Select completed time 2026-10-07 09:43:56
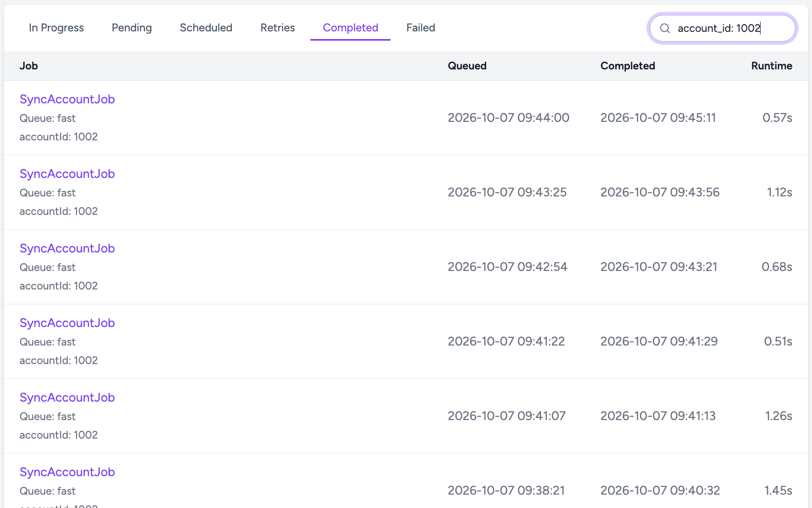 pos(660,192)
